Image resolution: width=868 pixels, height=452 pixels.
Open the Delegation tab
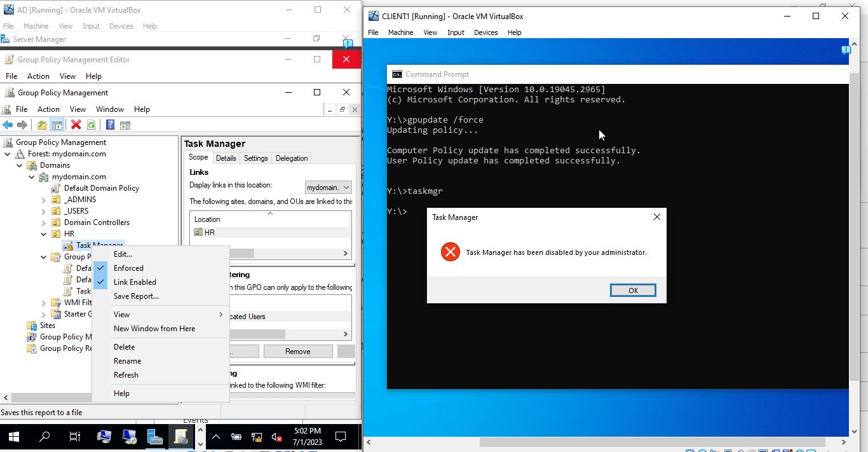(x=292, y=158)
